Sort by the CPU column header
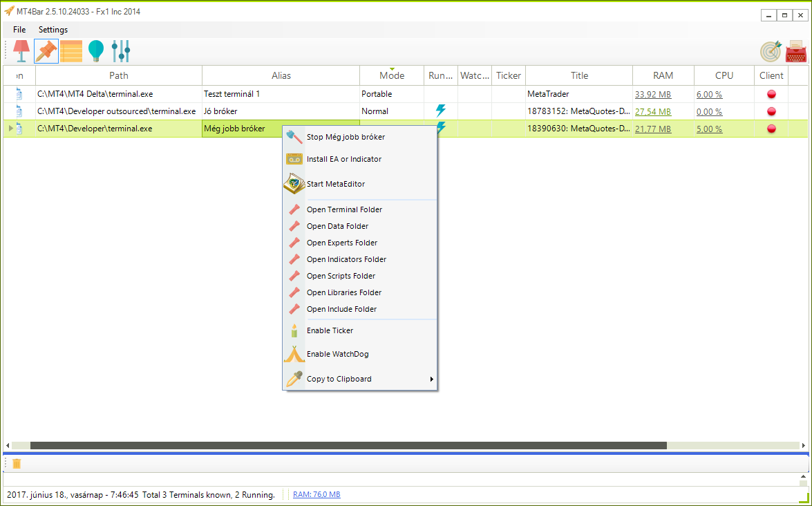812x506 pixels. 724,75
